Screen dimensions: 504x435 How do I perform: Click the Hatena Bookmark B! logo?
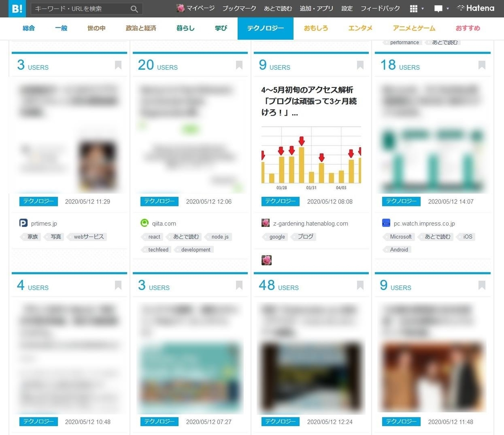point(17,8)
